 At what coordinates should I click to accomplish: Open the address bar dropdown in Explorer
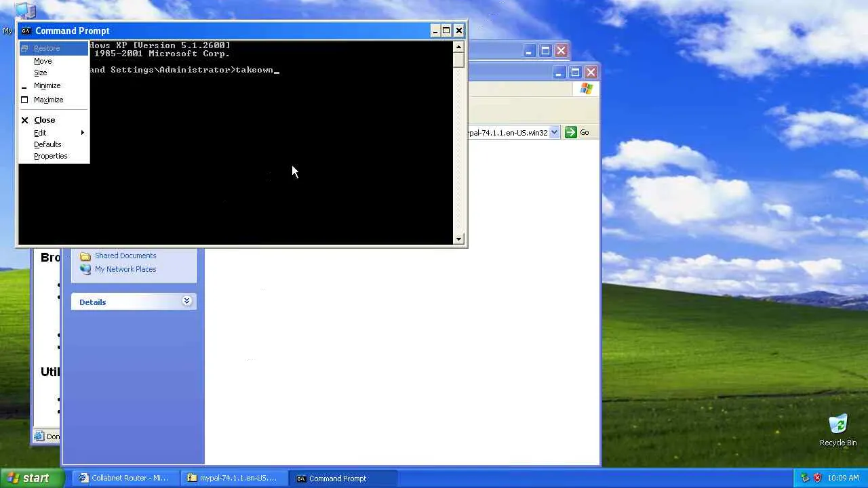pos(554,132)
